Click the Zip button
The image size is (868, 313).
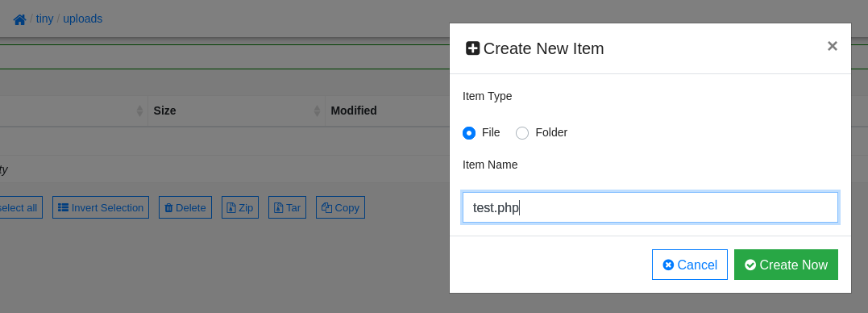click(x=240, y=208)
